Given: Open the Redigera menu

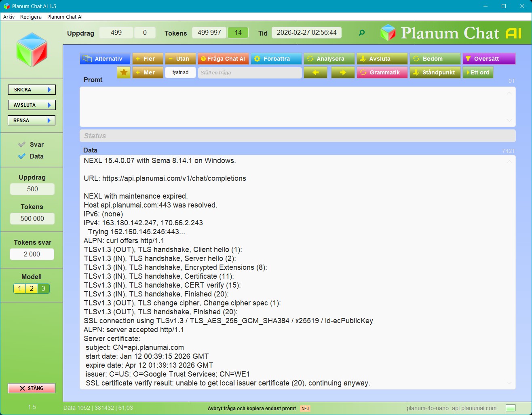Looking at the screenshot, I should (31, 17).
